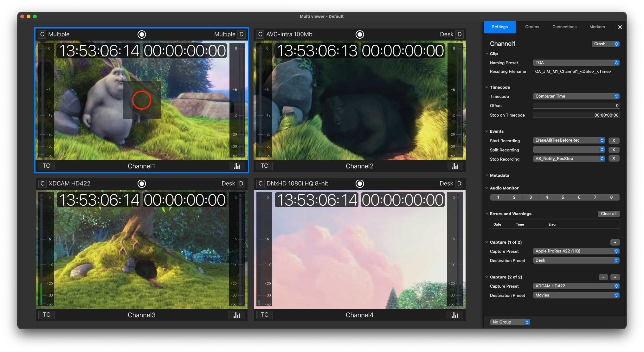This screenshot has width=644, height=352.
Task: Collapse the Clip section
Action: [487, 54]
